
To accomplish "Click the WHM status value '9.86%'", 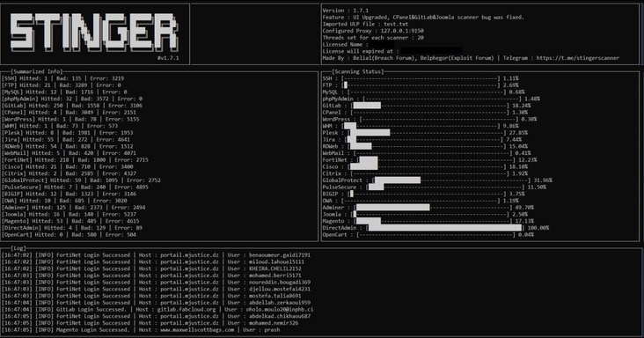I will [510, 126].
